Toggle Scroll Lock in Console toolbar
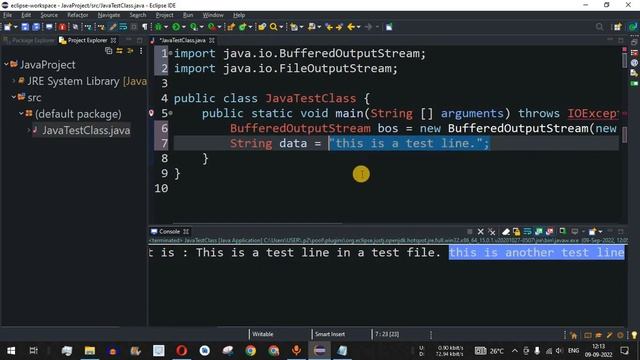This screenshot has width=640, height=360. 516,232
